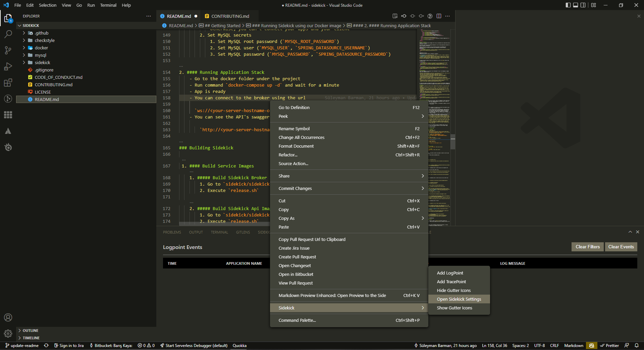Open the Source Control view
Screen dimensions: 644x350
pyautogui.click(x=8, y=50)
